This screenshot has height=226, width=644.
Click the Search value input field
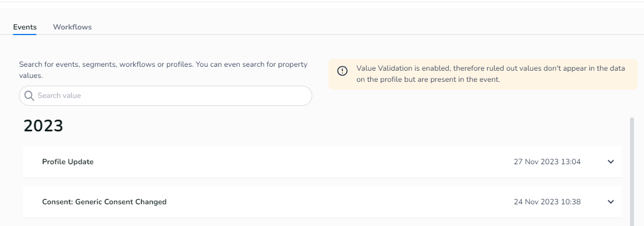(x=167, y=96)
